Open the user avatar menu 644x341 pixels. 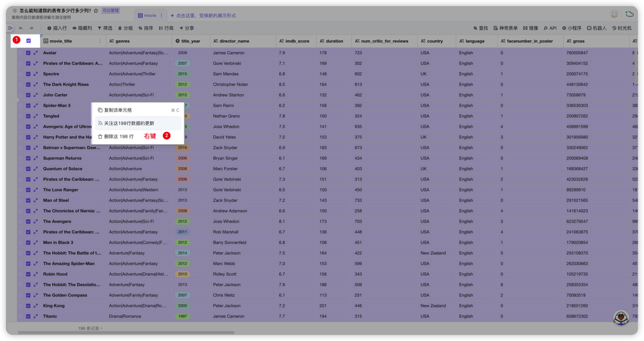pos(614,14)
